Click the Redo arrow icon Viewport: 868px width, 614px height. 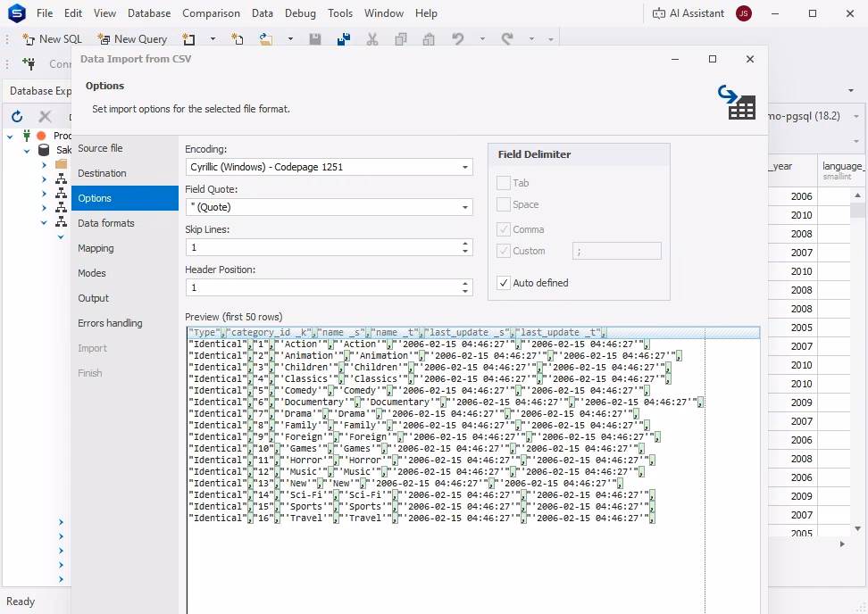click(506, 38)
